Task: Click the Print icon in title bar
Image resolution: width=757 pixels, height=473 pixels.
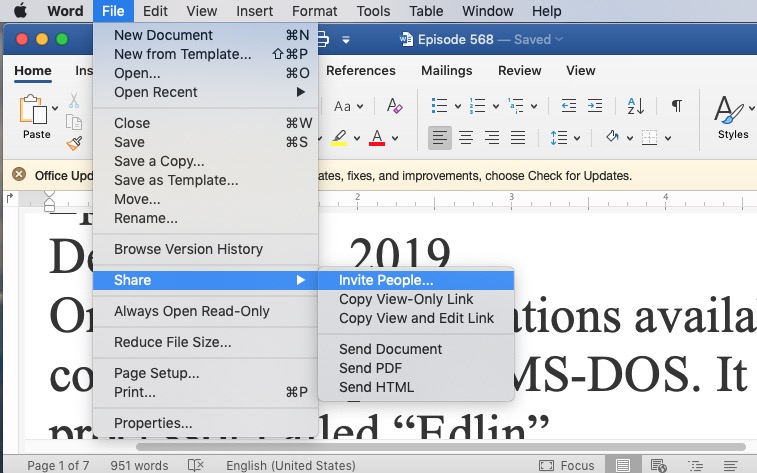Action: point(322,39)
